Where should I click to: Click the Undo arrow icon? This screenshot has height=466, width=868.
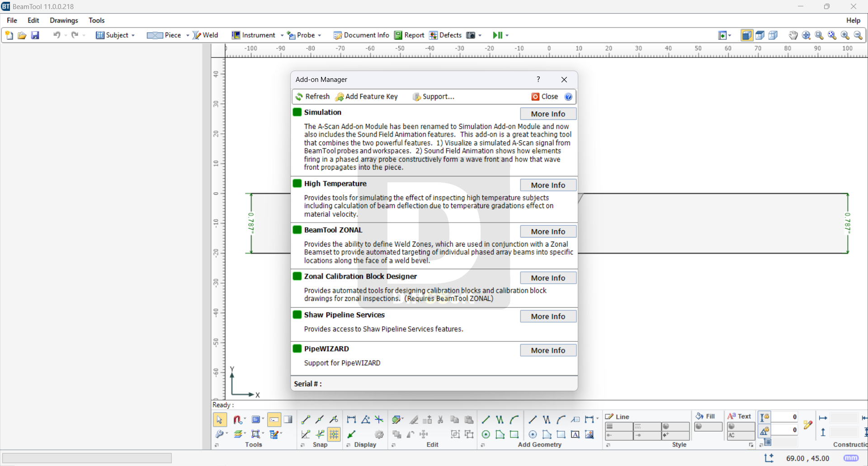[57, 35]
